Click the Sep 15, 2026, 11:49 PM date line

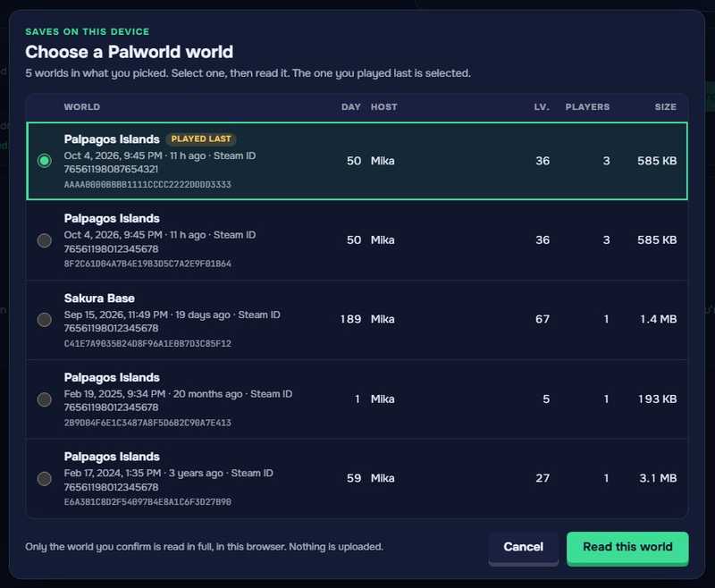tap(172, 315)
